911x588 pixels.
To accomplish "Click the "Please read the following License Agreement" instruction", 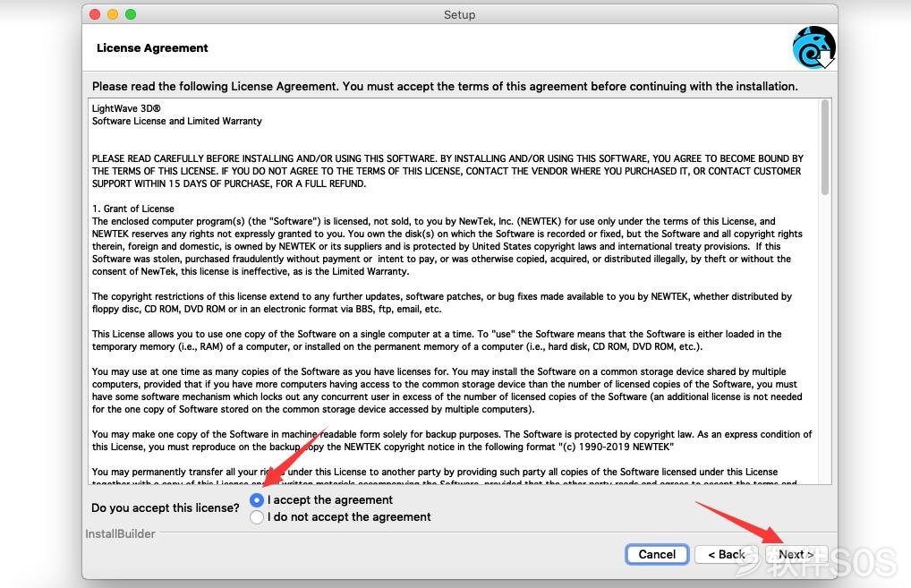I will click(x=445, y=86).
